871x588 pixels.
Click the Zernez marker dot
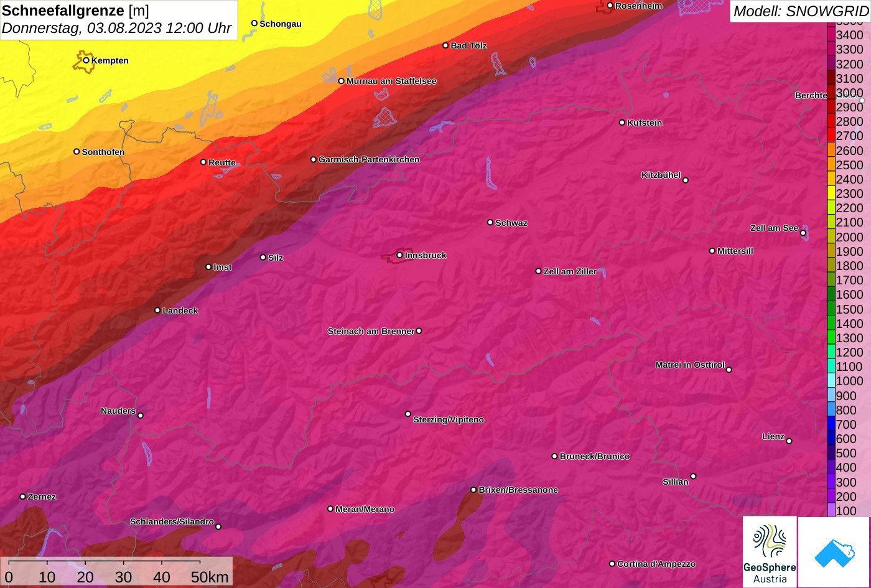(x=23, y=497)
